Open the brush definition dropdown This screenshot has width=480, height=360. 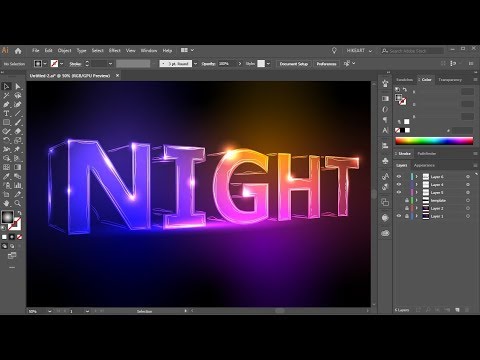point(195,64)
